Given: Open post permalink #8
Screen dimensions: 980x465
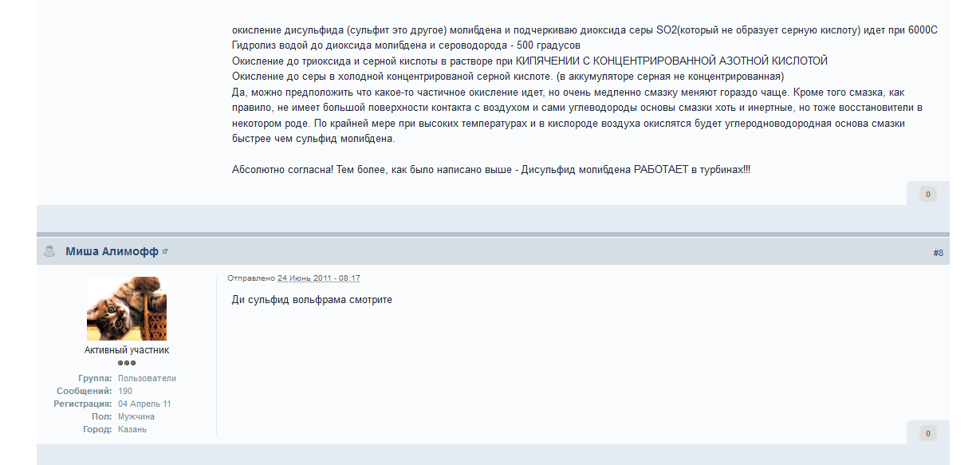Looking at the screenshot, I should [x=938, y=253].
